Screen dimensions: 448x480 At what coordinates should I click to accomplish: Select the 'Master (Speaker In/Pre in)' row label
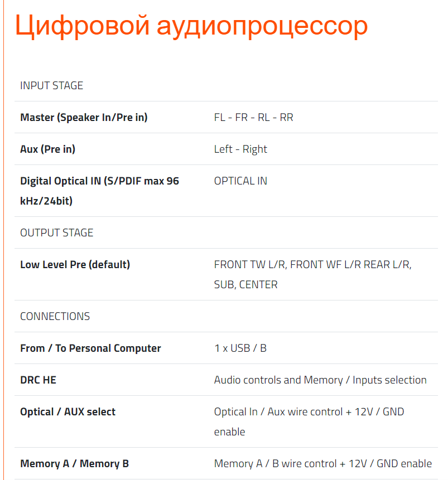(x=84, y=117)
